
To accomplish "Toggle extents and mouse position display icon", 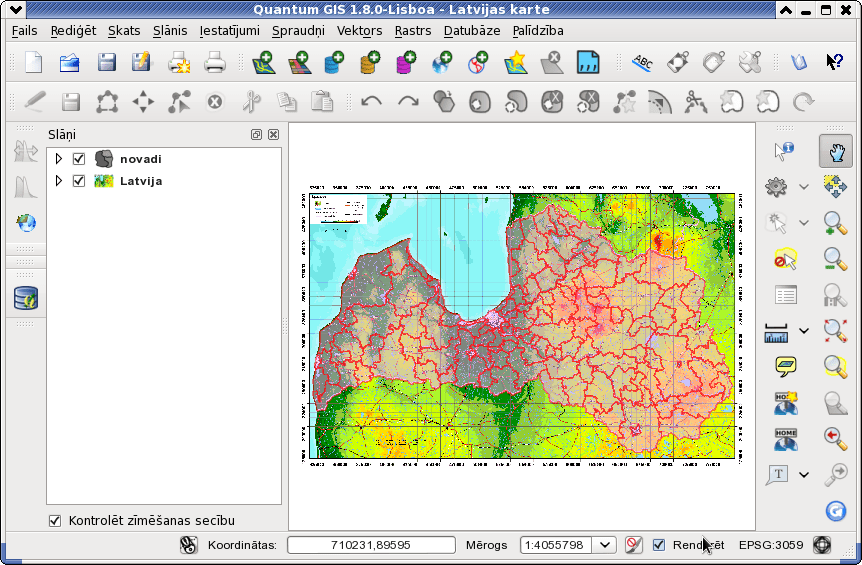I will point(189,545).
